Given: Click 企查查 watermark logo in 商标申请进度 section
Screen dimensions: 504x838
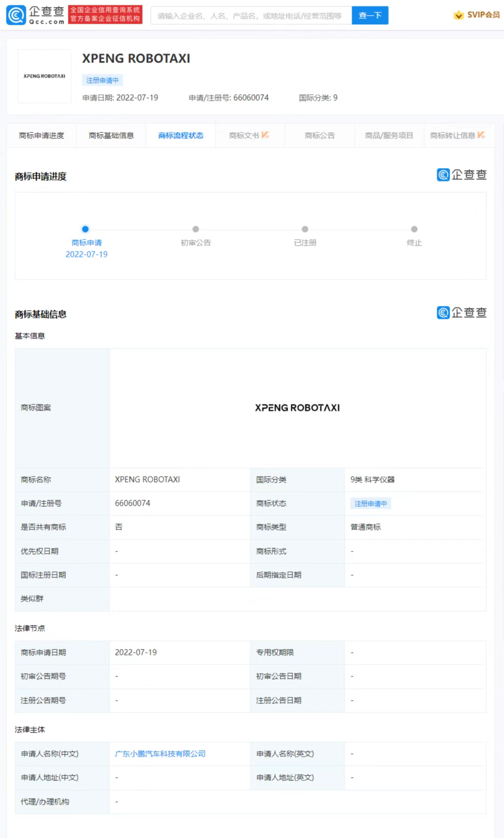Looking at the screenshot, I should (461, 174).
